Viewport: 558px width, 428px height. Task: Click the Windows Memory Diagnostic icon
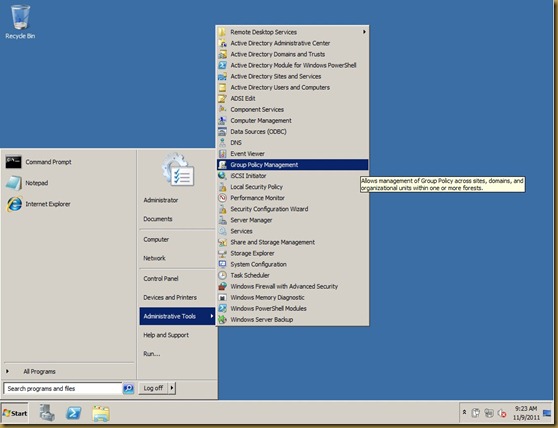[222, 297]
